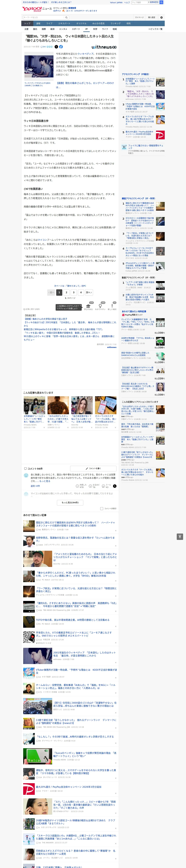Share article on Facebook icon
The image size is (186, 868).
point(61,47)
